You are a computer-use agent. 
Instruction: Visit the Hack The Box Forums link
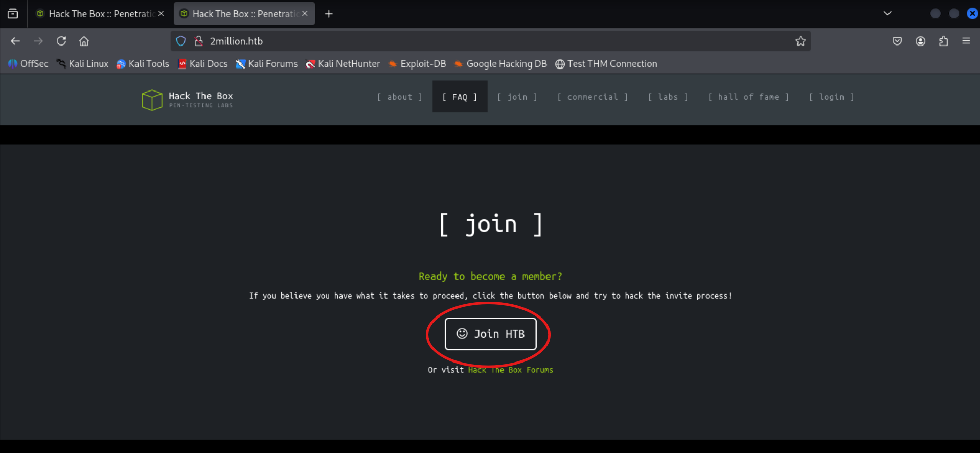pos(510,370)
